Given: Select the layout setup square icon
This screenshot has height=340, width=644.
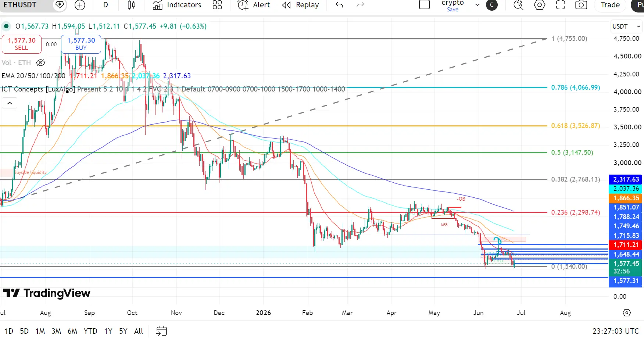Looking at the screenshot, I should click(x=425, y=5).
